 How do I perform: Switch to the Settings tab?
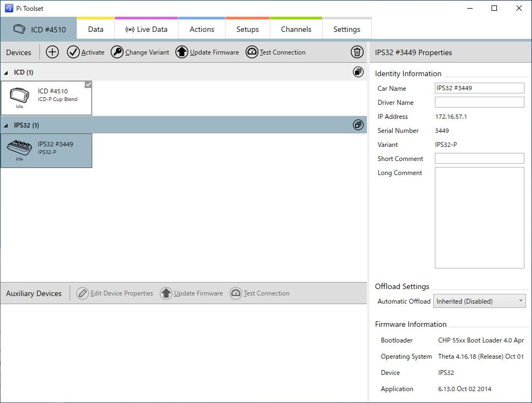347,29
